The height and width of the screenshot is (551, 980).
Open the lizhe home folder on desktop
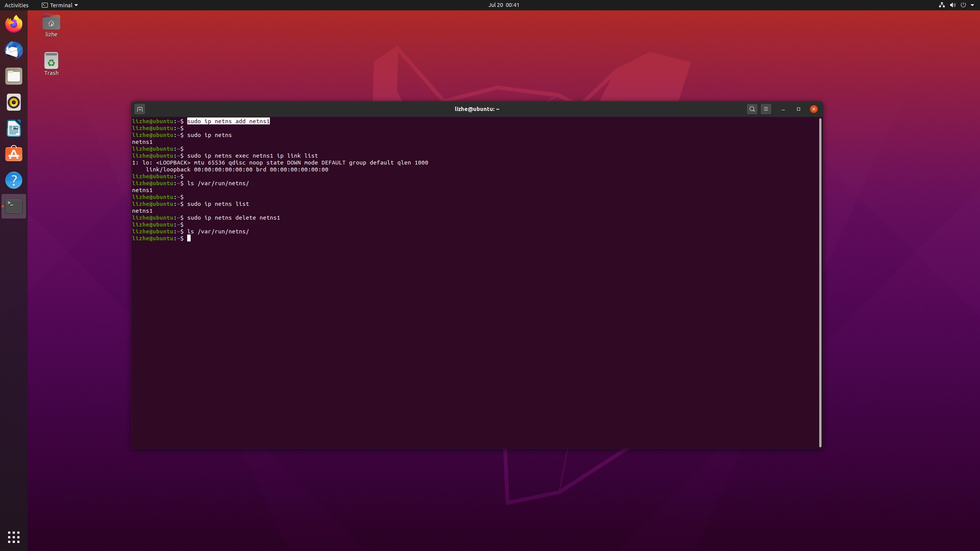(51, 26)
